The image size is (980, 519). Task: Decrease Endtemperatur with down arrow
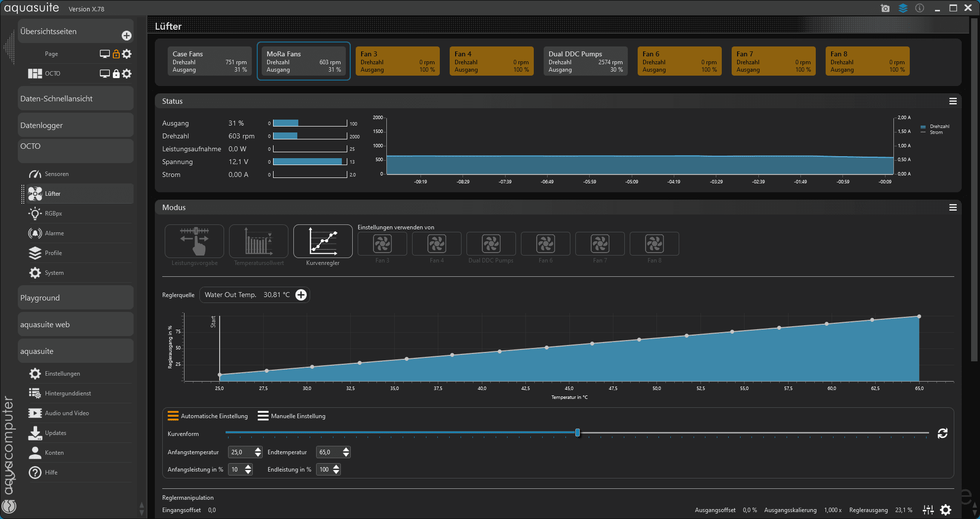(x=346, y=455)
